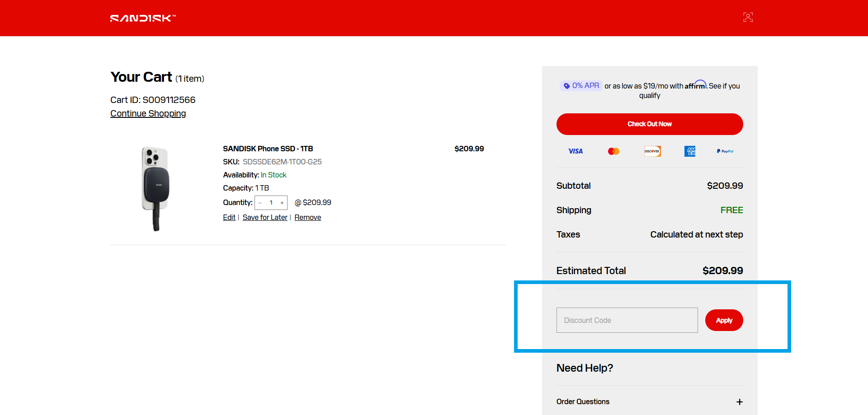Open the SANDISK Phone SSD - 1TB title
This screenshot has height=415, width=868.
[x=268, y=149]
